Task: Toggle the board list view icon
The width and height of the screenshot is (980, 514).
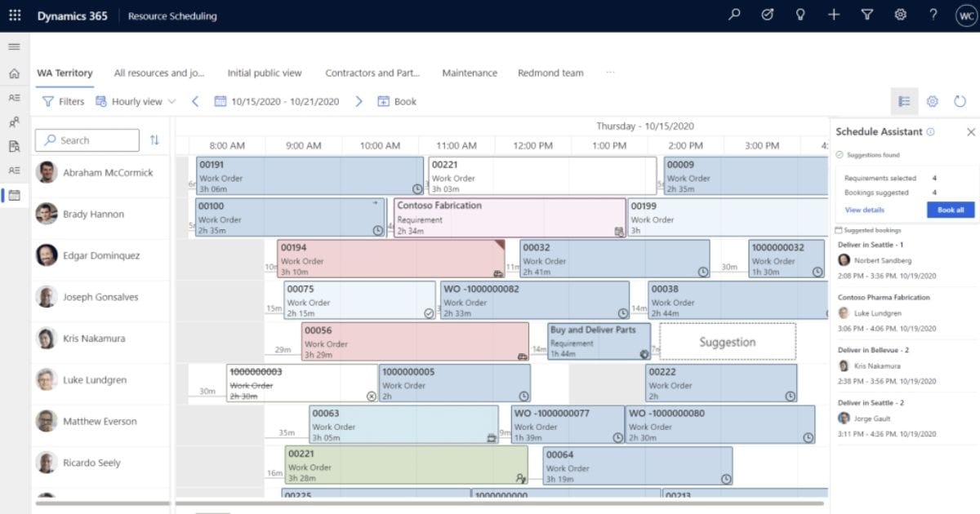Action: 904,101
